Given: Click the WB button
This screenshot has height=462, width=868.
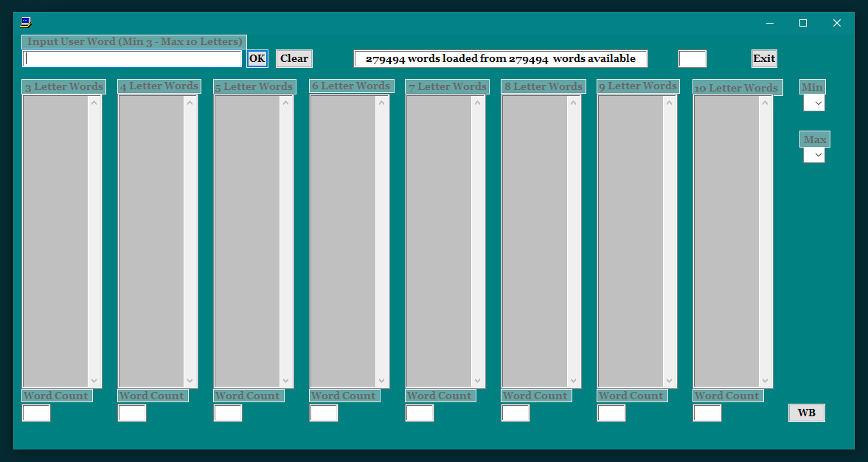Looking at the screenshot, I should 807,413.
